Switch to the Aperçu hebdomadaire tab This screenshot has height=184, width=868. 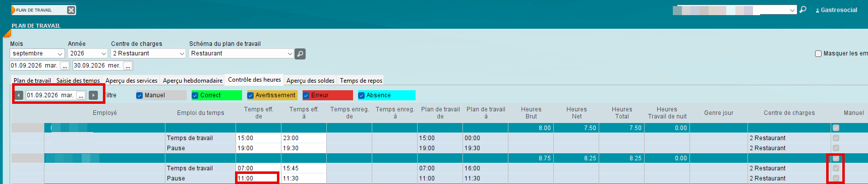click(x=193, y=81)
